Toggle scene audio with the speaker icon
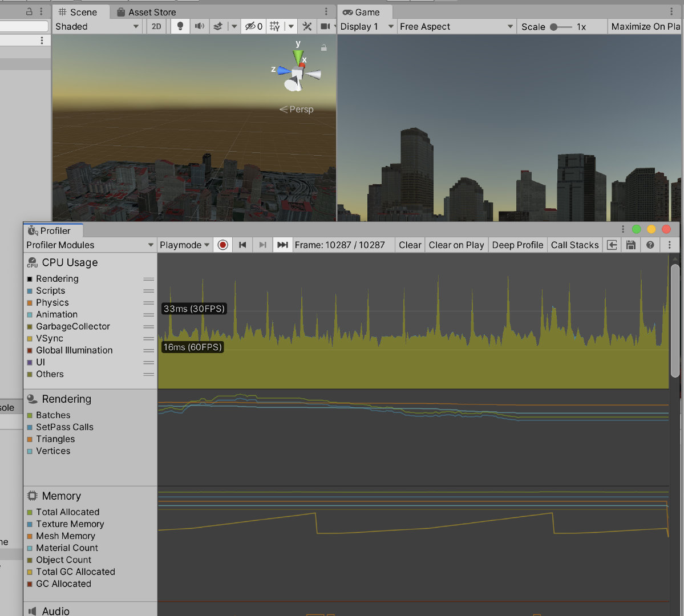Screen dimensions: 684x616 (x=199, y=26)
